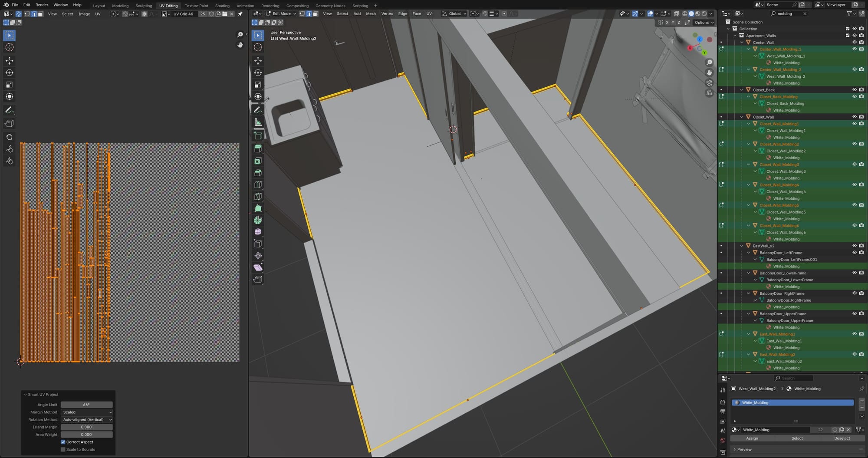Adjust the Island Margin slider
The height and width of the screenshot is (458, 868).
[x=87, y=427]
